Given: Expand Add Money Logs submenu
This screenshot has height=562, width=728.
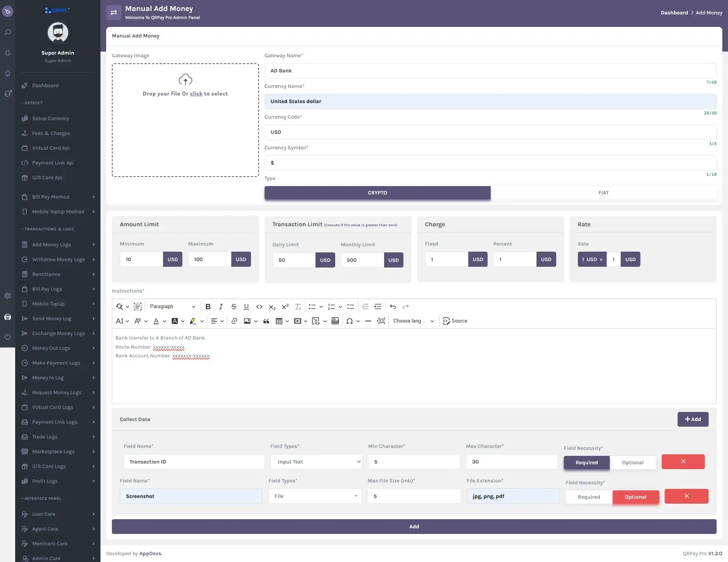Looking at the screenshot, I should click(58, 244).
